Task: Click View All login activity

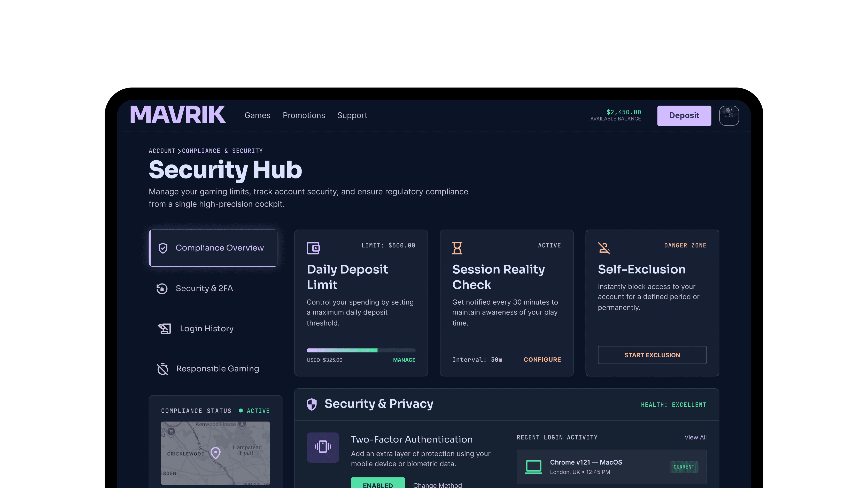Action: [x=695, y=437]
